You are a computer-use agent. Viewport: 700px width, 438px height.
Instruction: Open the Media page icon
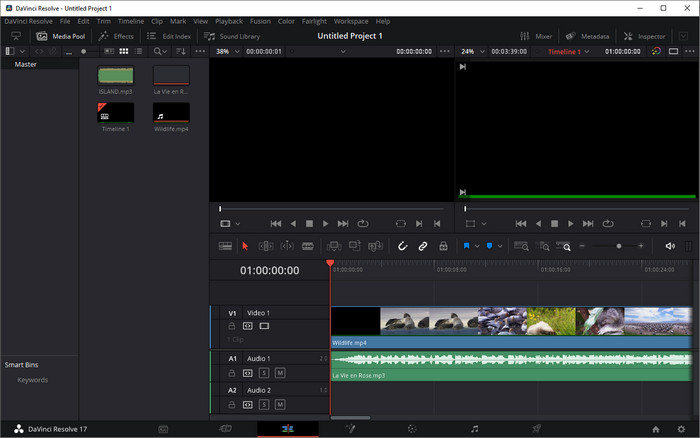(x=163, y=429)
